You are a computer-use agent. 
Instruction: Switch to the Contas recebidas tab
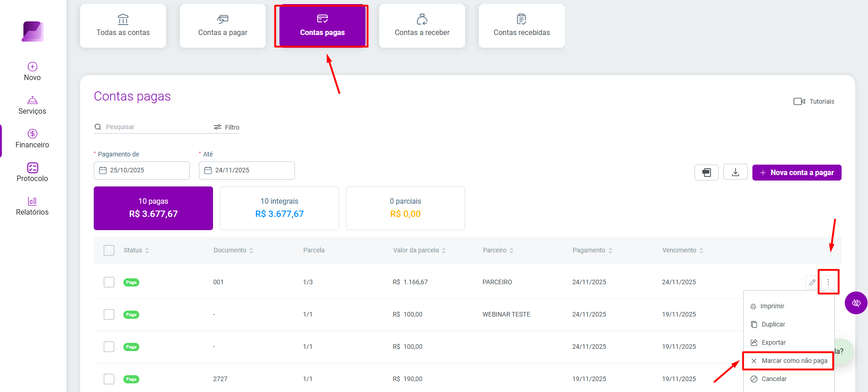pos(522,26)
